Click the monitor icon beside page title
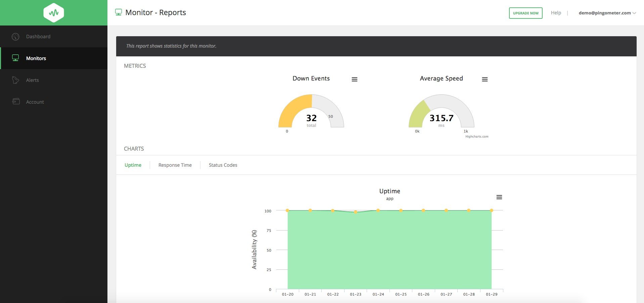 pyautogui.click(x=118, y=12)
